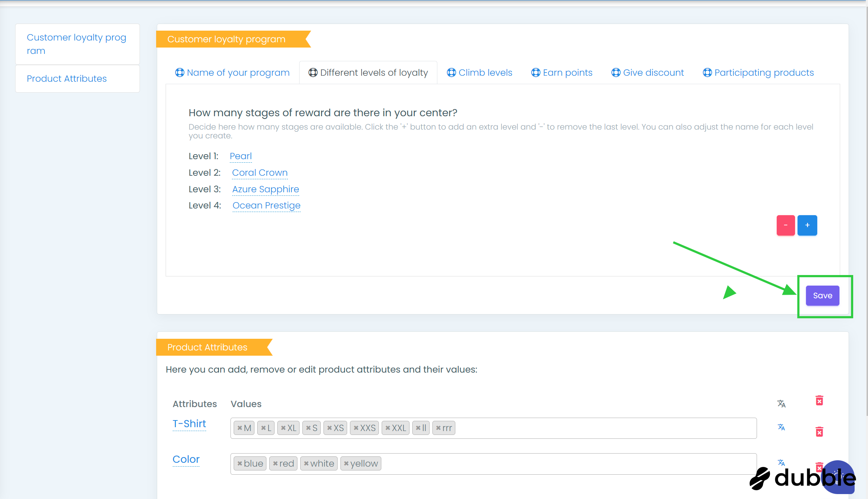Save the loyalty program settings
The width and height of the screenshot is (868, 499).
coord(822,296)
